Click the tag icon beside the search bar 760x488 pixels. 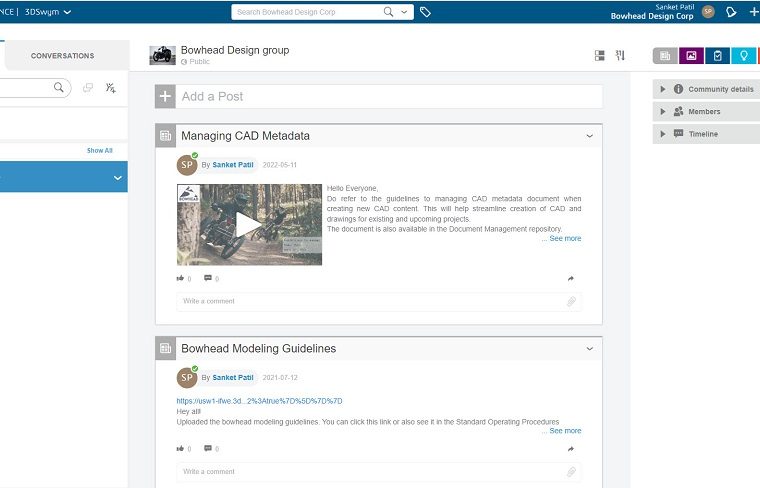425,12
